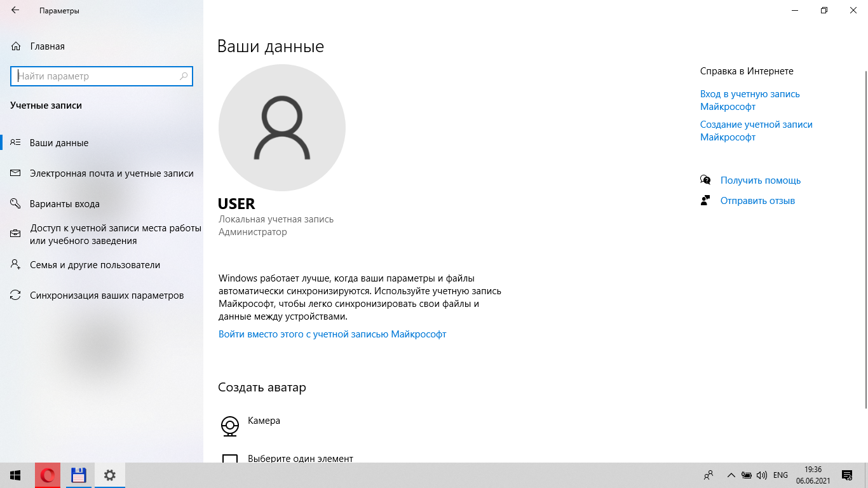Go to Главная home page
The width and height of the screenshot is (868, 488).
coord(46,46)
